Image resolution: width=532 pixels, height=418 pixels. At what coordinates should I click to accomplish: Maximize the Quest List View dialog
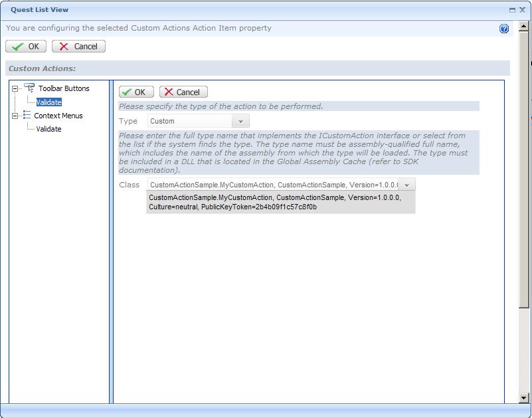tap(512, 10)
